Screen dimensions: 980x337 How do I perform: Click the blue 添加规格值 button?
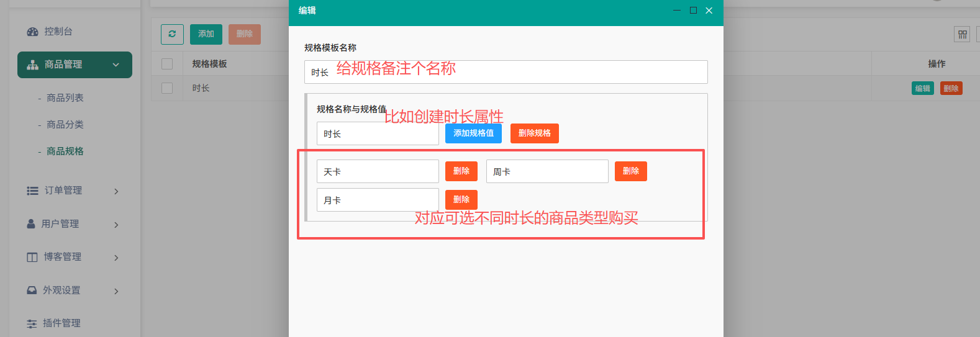(x=473, y=133)
